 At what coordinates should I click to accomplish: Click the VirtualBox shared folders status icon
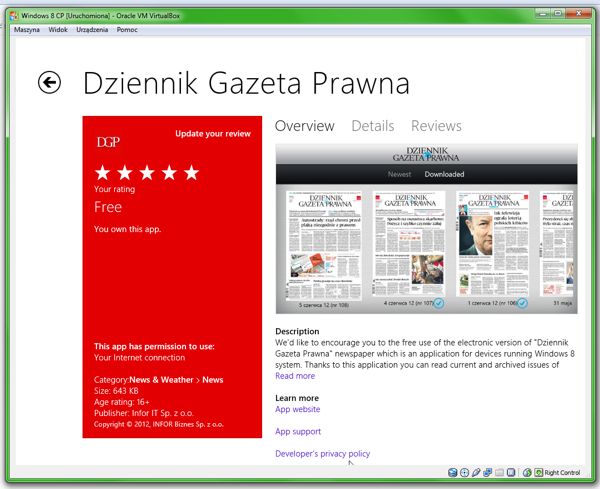pyautogui.click(x=499, y=473)
